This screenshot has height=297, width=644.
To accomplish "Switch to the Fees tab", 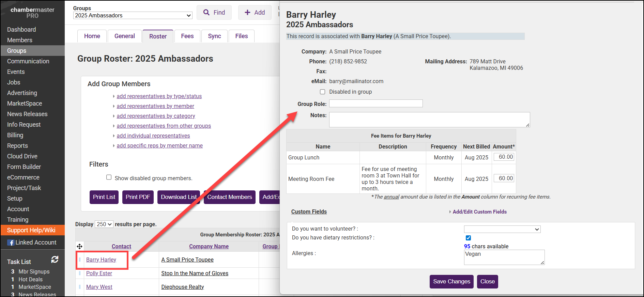I will (187, 36).
